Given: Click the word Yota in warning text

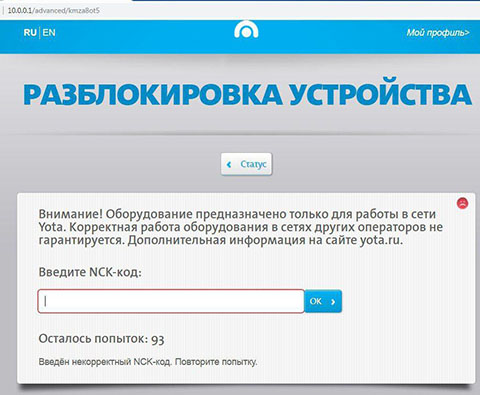Looking at the screenshot, I should (x=52, y=227).
